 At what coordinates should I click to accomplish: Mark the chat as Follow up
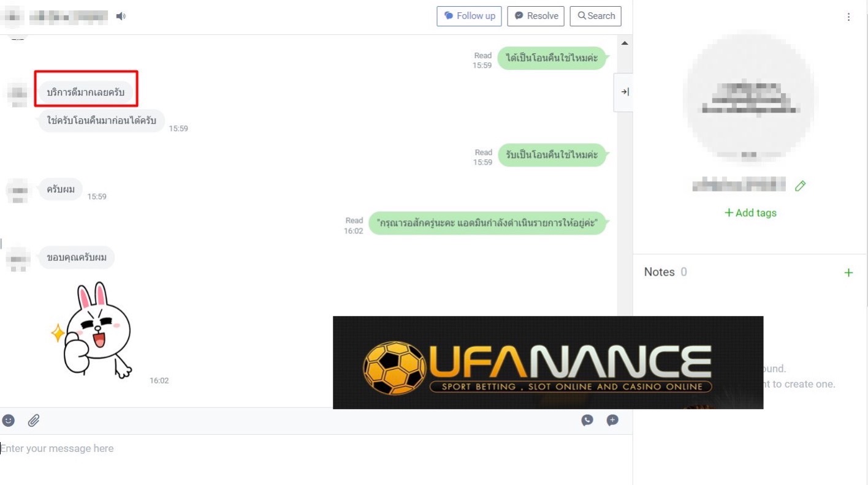[470, 16]
